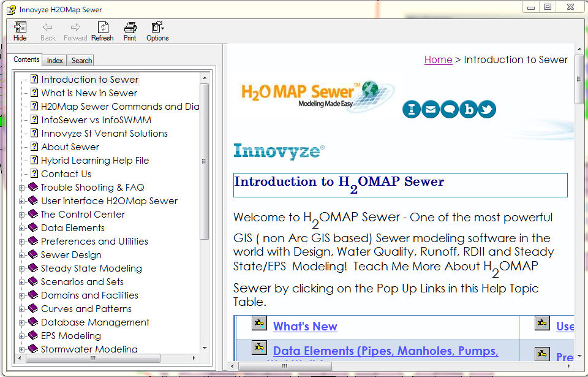Screen dimensions: 588x377
Task: Expand the Database Management node
Action: click(22, 323)
